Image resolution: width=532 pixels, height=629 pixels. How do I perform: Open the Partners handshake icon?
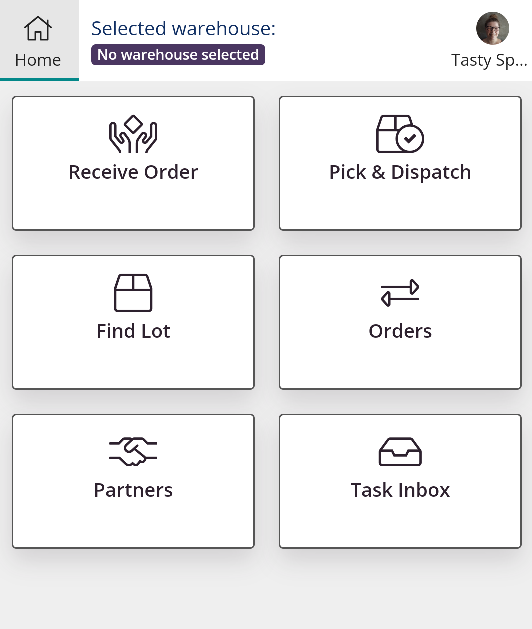[133, 452]
